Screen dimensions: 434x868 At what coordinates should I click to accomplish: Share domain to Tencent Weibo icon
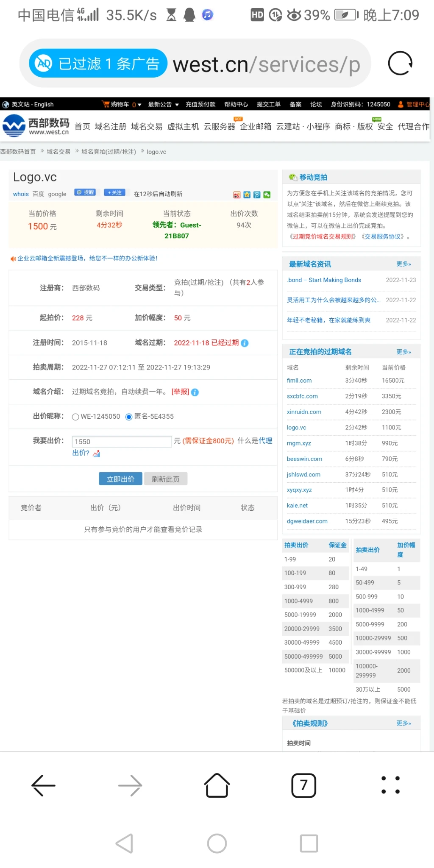(x=257, y=195)
